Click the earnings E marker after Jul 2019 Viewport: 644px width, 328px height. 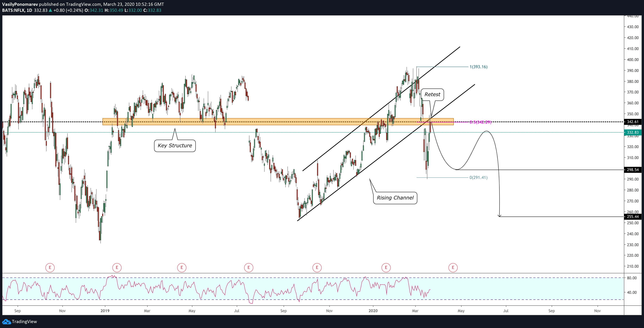click(x=249, y=268)
